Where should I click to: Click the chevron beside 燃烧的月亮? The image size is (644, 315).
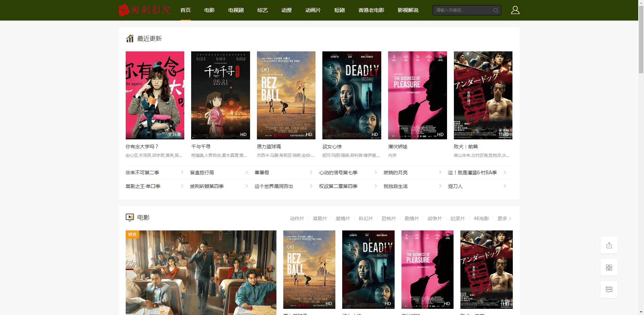[x=440, y=172]
